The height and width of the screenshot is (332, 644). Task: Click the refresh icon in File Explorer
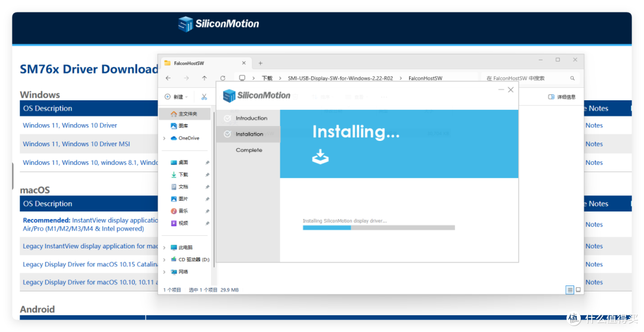click(222, 78)
